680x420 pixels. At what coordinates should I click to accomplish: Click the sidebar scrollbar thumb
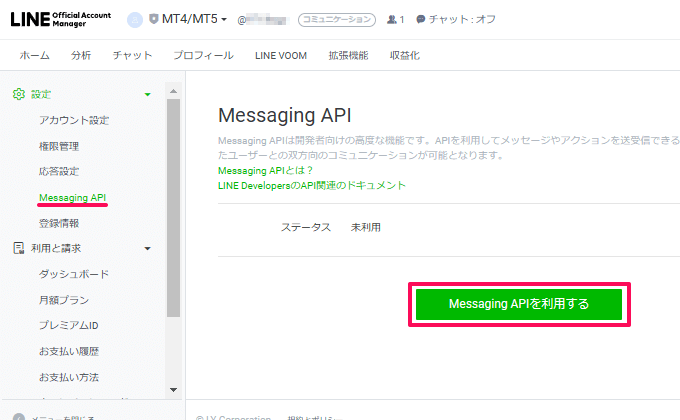(x=173, y=208)
